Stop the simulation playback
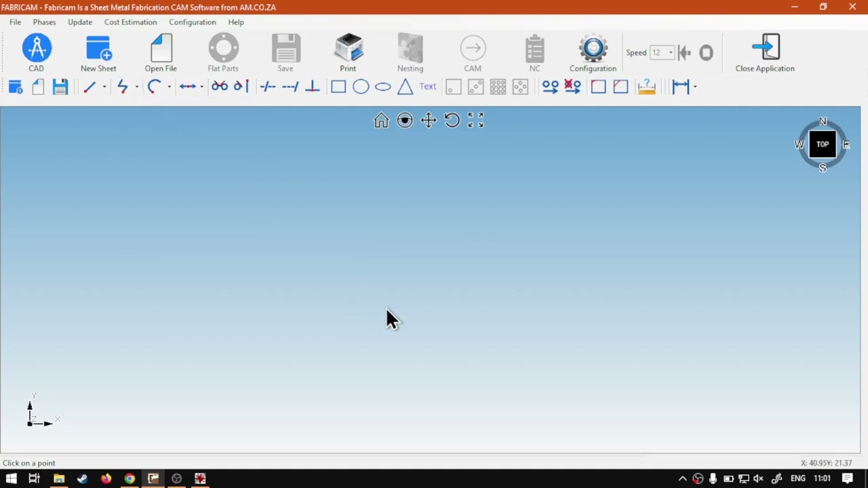This screenshot has height=488, width=868. point(707,53)
